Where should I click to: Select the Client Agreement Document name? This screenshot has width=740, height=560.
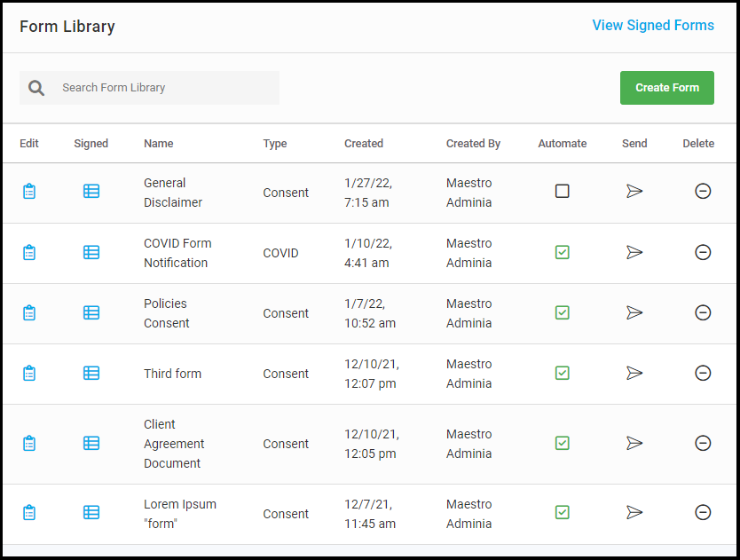174,444
